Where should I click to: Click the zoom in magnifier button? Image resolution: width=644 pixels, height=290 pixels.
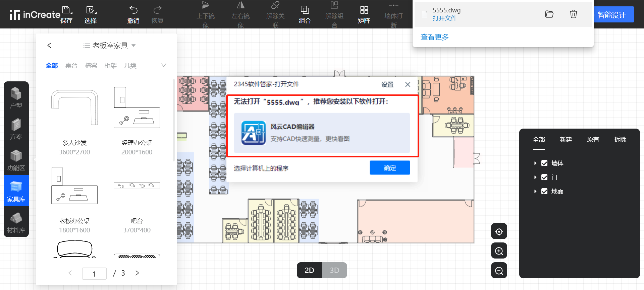(499, 251)
